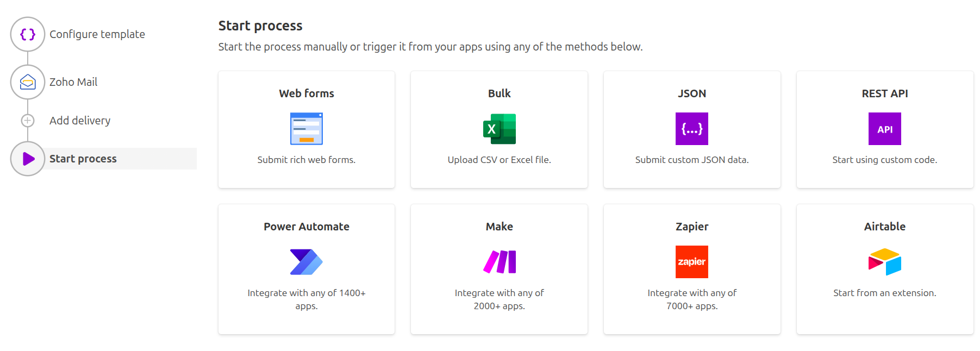Click the Make logo icon
Image resolution: width=980 pixels, height=351 pixels.
pos(499,262)
